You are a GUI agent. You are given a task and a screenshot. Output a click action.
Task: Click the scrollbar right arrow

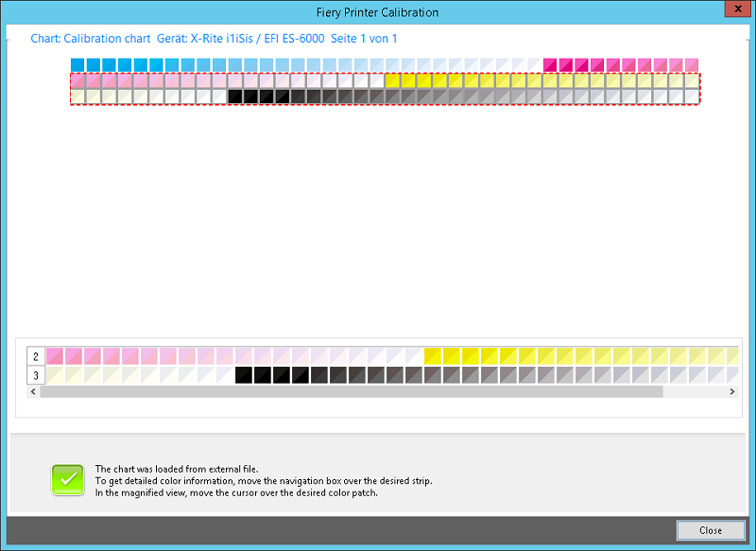pos(731,391)
